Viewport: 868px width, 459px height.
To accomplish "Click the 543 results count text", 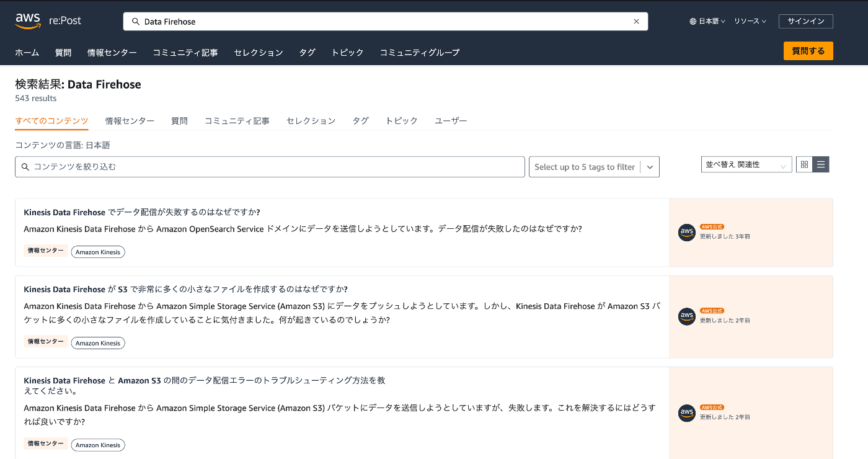I will [x=36, y=98].
